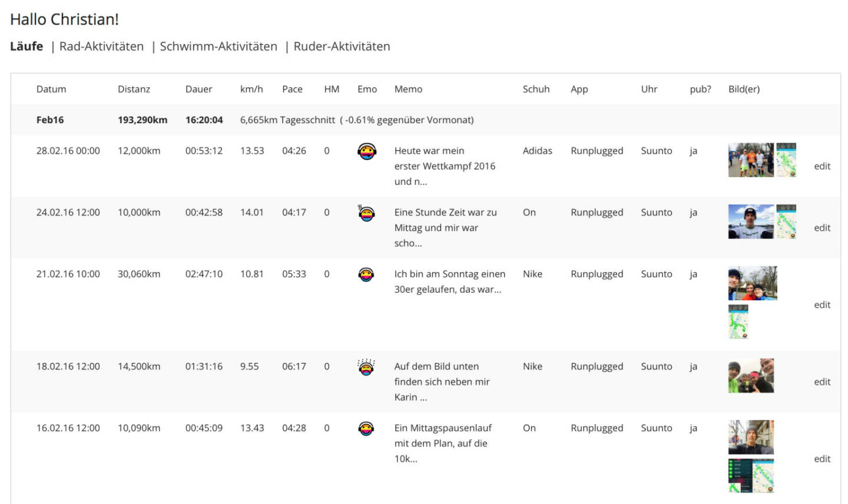
Task: Click the emoji icon for the 28.02.16 run
Action: [366, 152]
